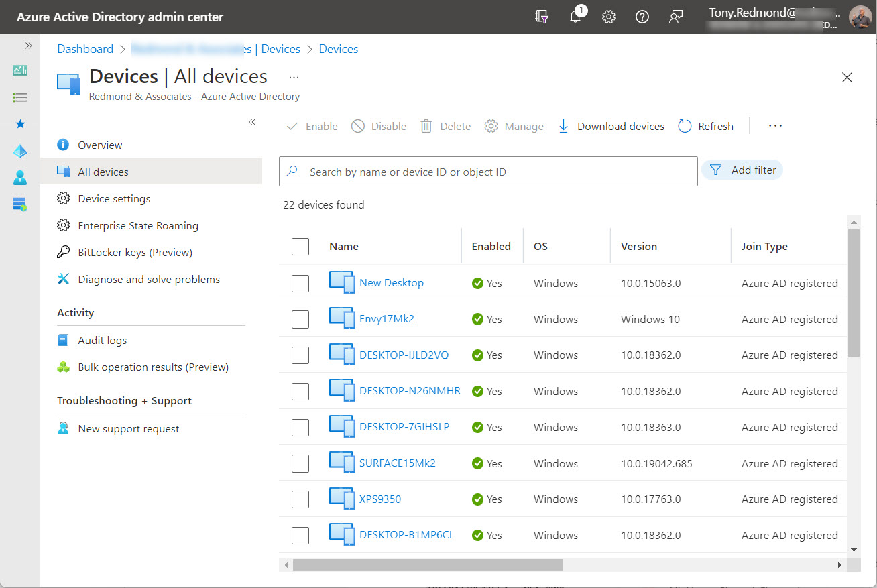Click the Disable toolbar button
Screen dimensions: 877x588
[379, 126]
